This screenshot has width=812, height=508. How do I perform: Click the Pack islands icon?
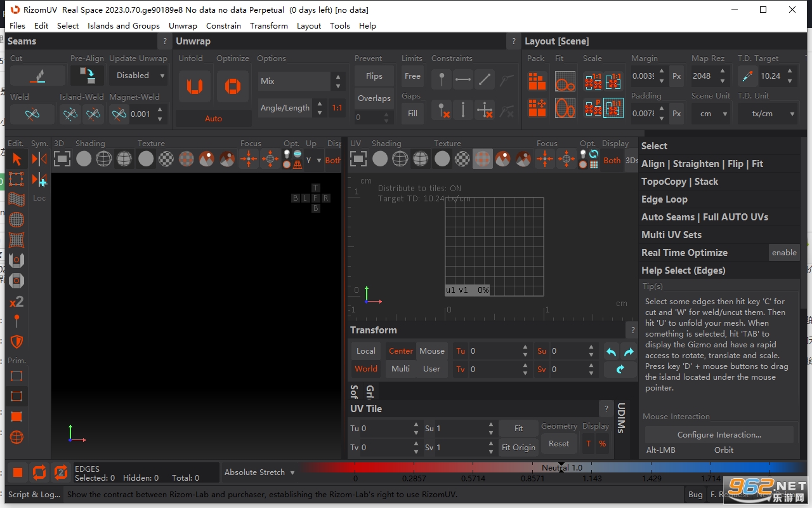click(537, 81)
